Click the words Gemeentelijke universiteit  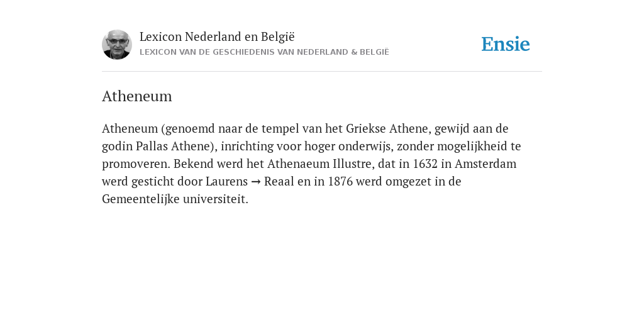point(174,199)
